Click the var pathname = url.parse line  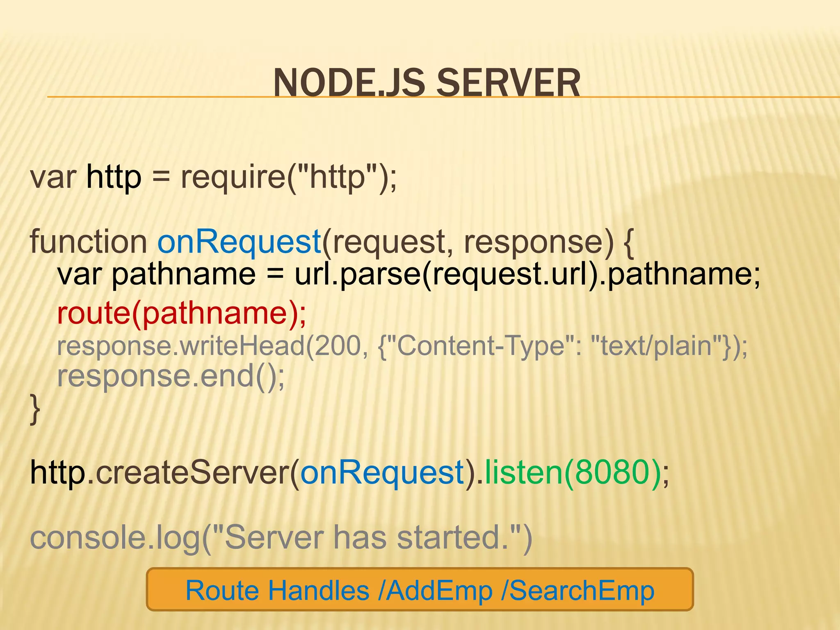coord(409,274)
